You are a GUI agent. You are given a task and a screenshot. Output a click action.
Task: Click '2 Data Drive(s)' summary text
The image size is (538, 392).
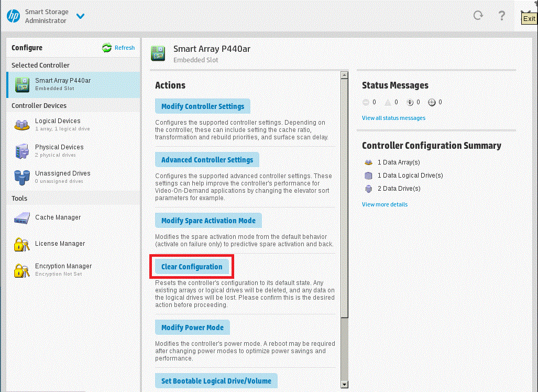coord(399,189)
